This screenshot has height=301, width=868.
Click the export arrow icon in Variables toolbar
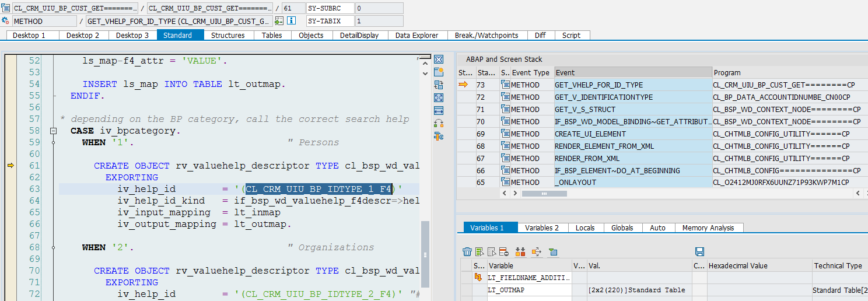point(537,251)
